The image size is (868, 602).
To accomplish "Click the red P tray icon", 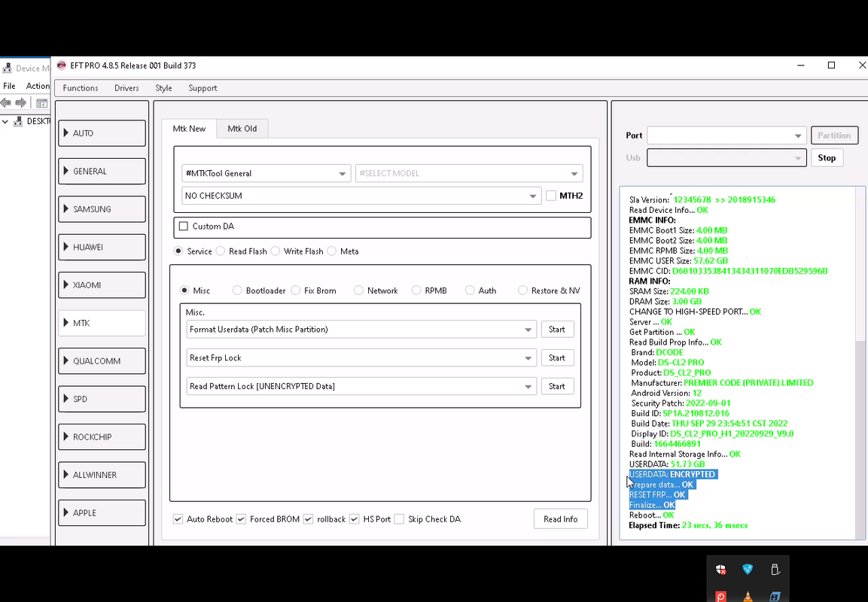I will point(720,597).
